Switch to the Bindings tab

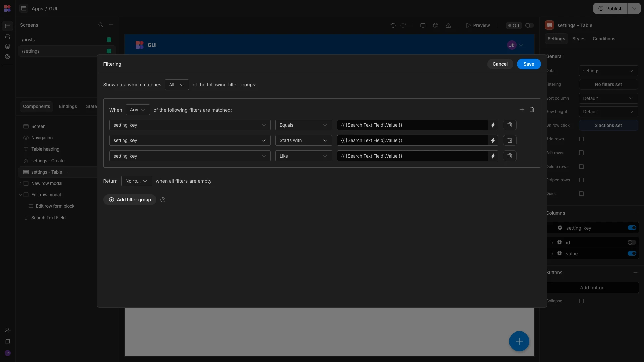point(68,106)
